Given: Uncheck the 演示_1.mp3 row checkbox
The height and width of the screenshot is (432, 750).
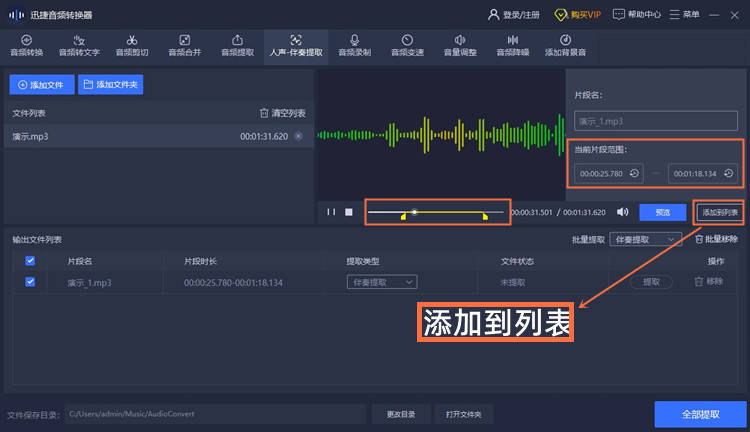Looking at the screenshot, I should coord(30,282).
